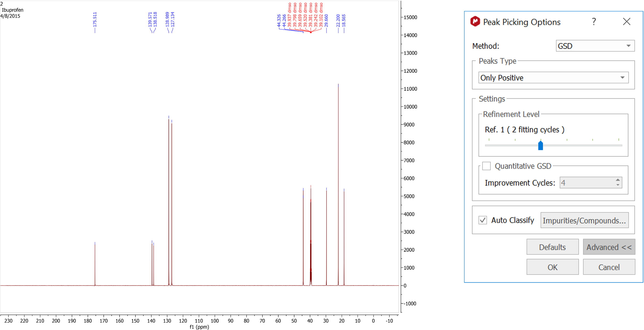This screenshot has height=330, width=644.
Task: Select the 175.511 peak label
Action: coord(95,20)
